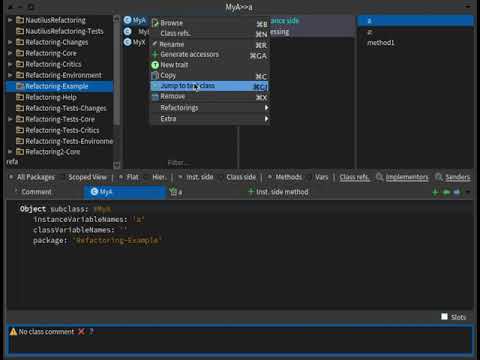Click Class refs. link in bottom toolbar

pyautogui.click(x=355, y=177)
